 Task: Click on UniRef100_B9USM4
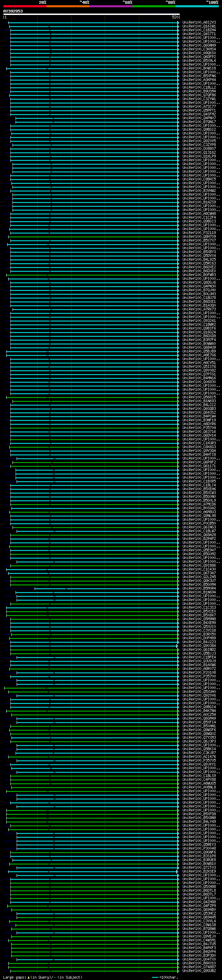coord(199,91)
